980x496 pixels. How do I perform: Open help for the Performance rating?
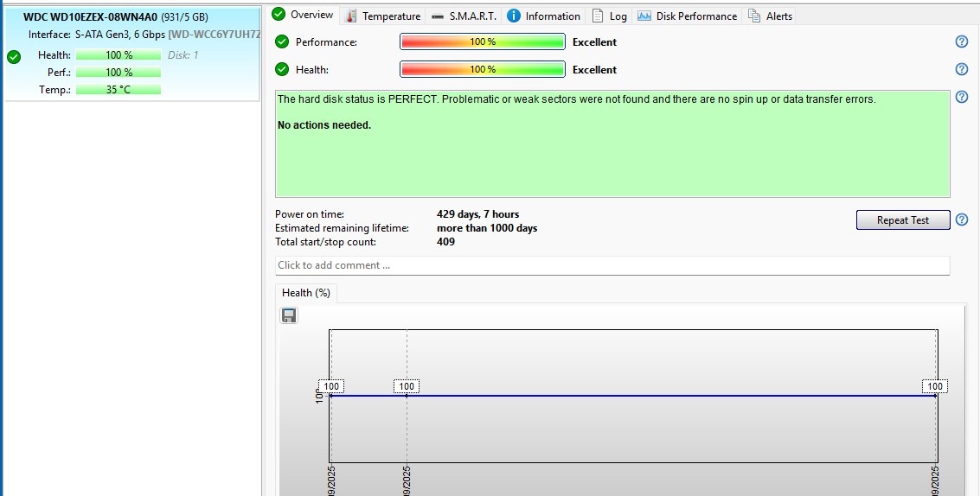[961, 42]
